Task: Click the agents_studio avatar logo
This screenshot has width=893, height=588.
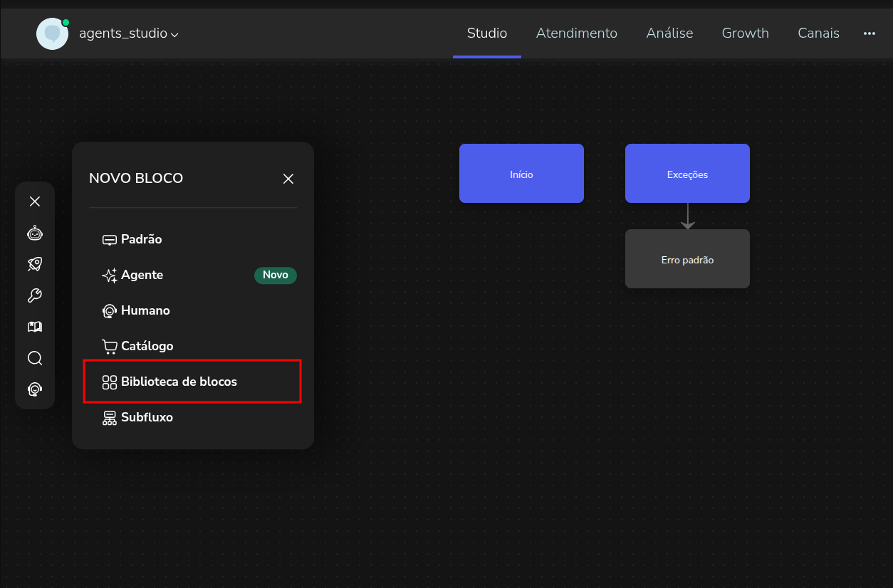Action: pos(52,33)
